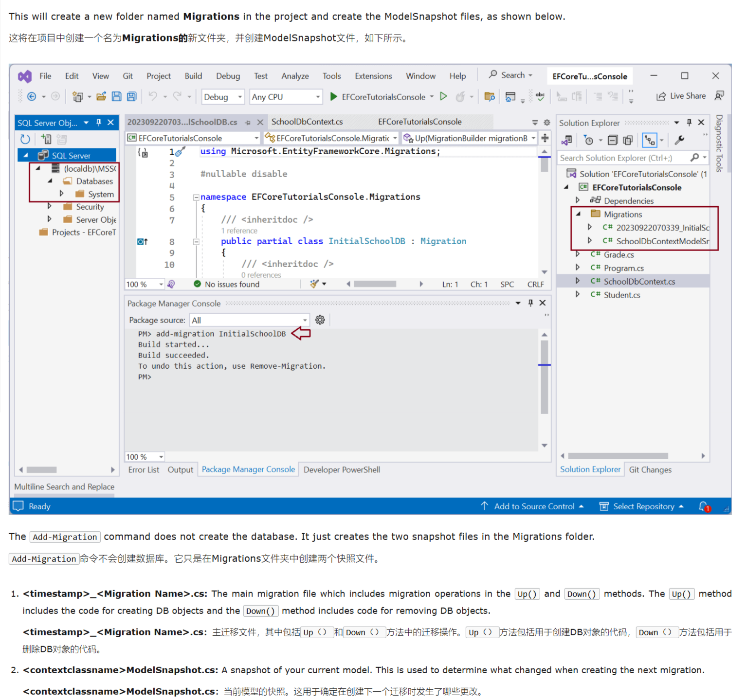Start debugging with the green filled play icon

(333, 96)
